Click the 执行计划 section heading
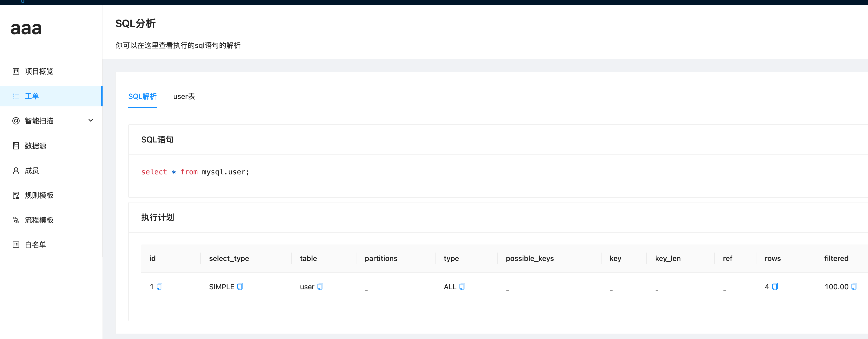Image resolution: width=868 pixels, height=339 pixels. point(158,217)
